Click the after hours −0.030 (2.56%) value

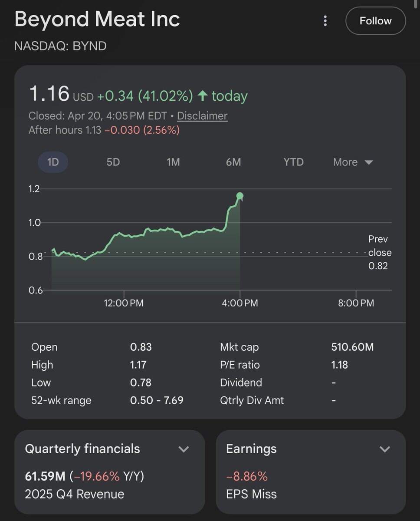tap(142, 130)
